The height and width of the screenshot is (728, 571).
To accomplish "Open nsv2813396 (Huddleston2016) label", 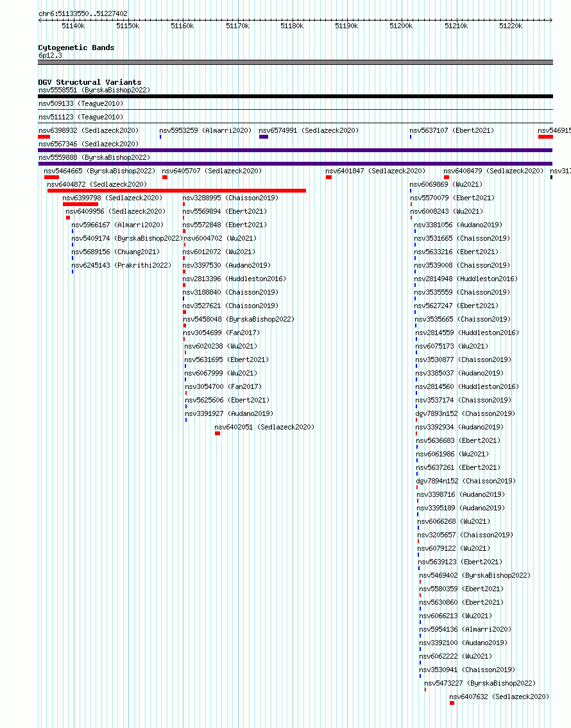I will coord(235,279).
